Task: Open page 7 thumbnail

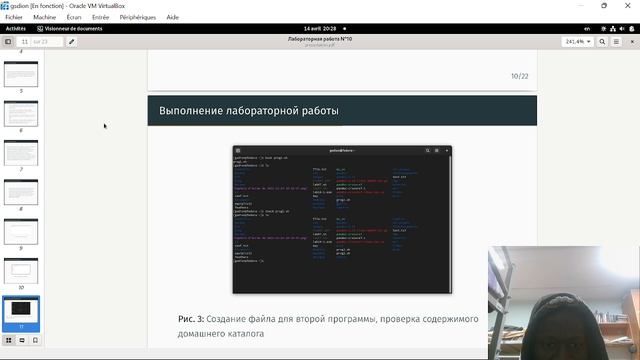Action: point(21,153)
